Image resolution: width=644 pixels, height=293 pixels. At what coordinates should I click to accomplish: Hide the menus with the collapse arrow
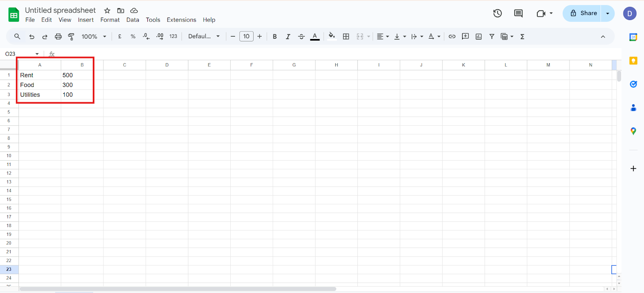pyautogui.click(x=603, y=37)
